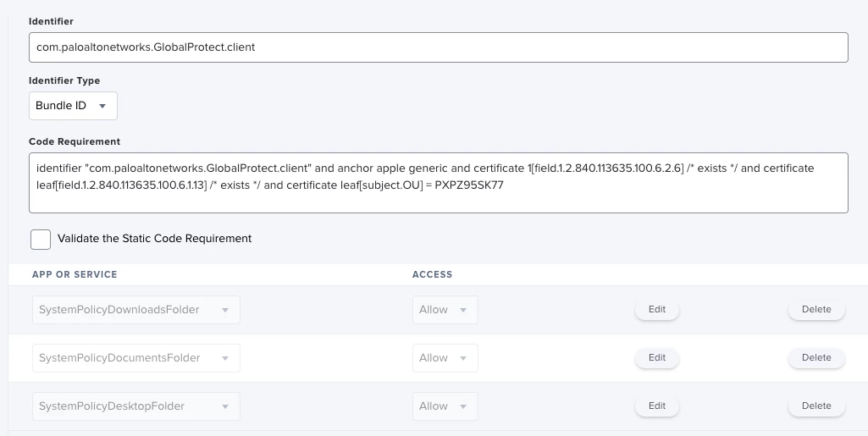Delete the SystemPolicyDesktopFolder entry
This screenshot has width=868, height=436.
point(816,406)
